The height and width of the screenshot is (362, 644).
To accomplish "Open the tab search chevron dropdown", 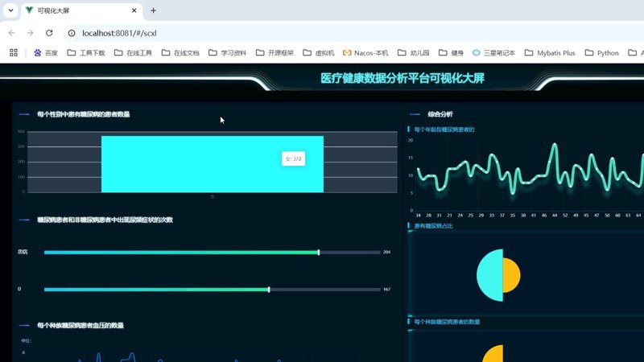I will 10,10.
